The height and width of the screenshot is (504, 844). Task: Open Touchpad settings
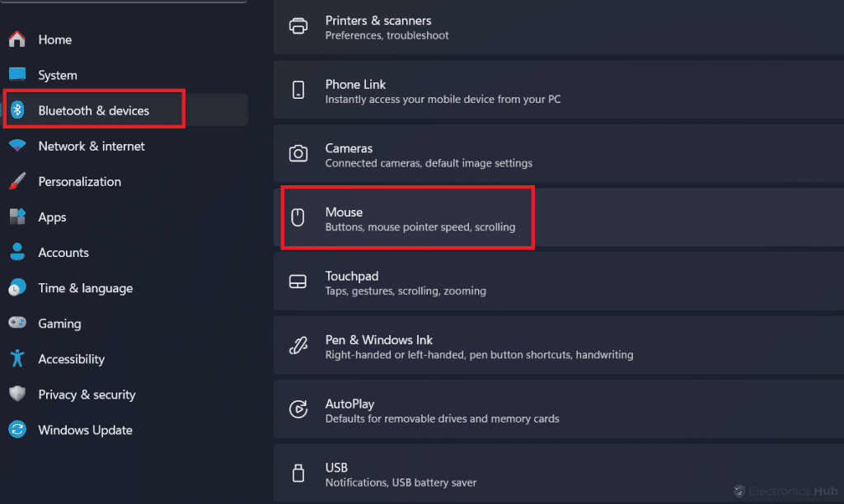click(351, 282)
